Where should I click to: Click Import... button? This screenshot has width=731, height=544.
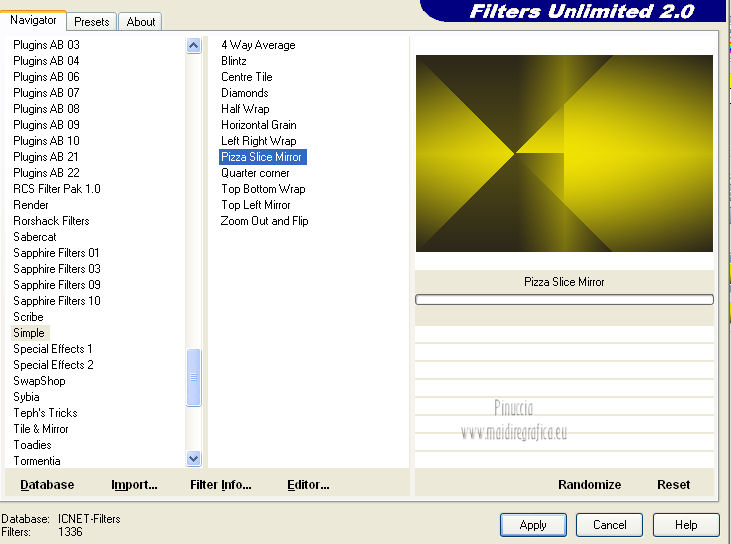pyautogui.click(x=134, y=484)
